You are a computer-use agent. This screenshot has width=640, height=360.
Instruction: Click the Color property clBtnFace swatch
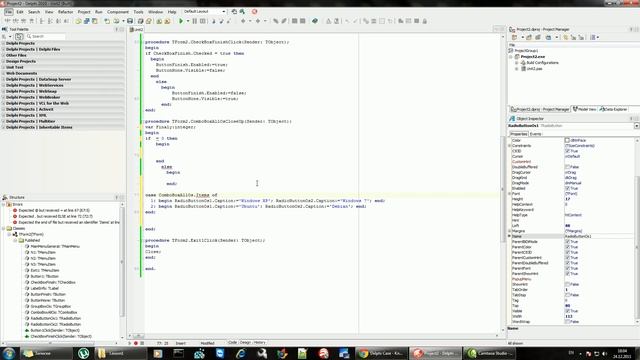567,140
